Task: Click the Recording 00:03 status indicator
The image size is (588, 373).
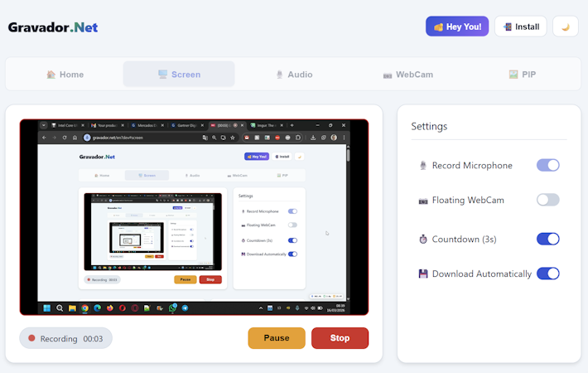Action: point(65,338)
